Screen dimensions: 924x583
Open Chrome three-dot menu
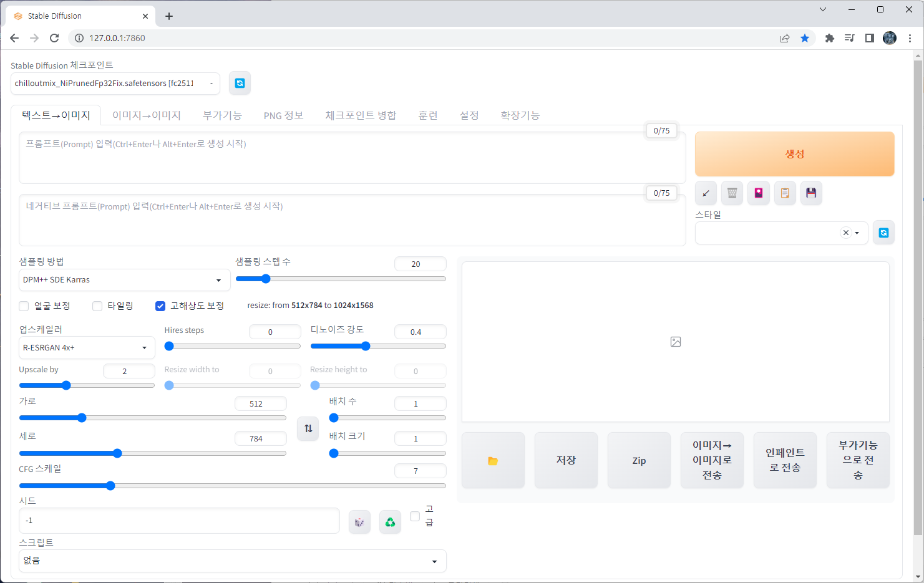click(910, 38)
